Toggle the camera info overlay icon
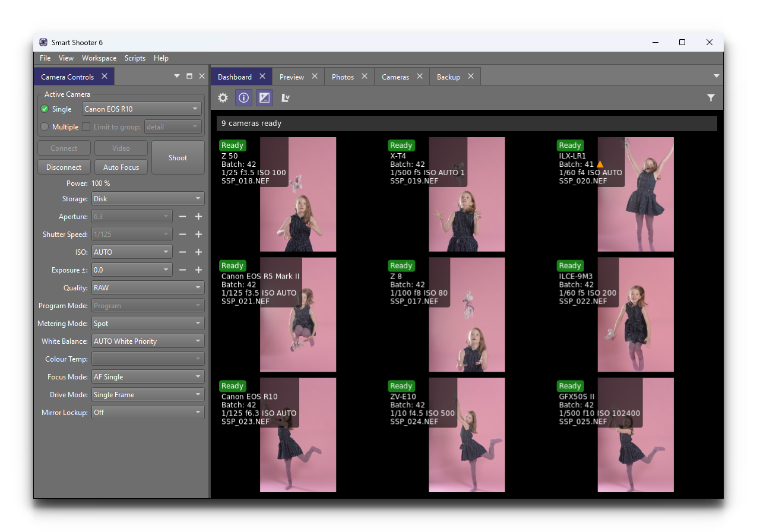Viewport: 757px width, 532px height. coord(243,98)
